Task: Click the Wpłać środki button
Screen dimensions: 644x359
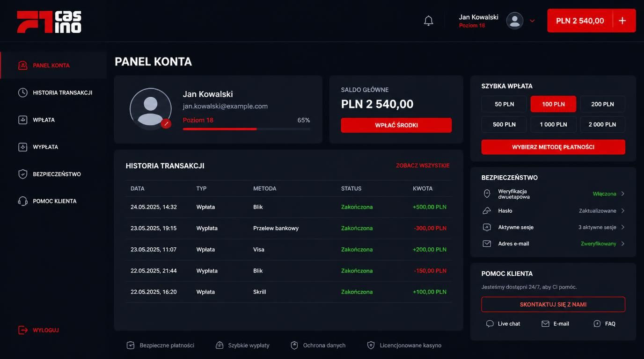Action: (396, 125)
